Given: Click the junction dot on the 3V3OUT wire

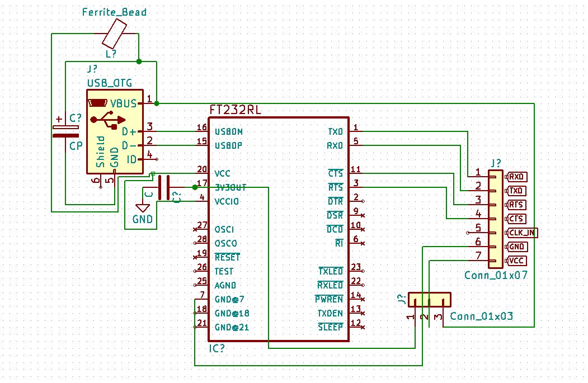Looking at the screenshot, I should click(195, 187).
